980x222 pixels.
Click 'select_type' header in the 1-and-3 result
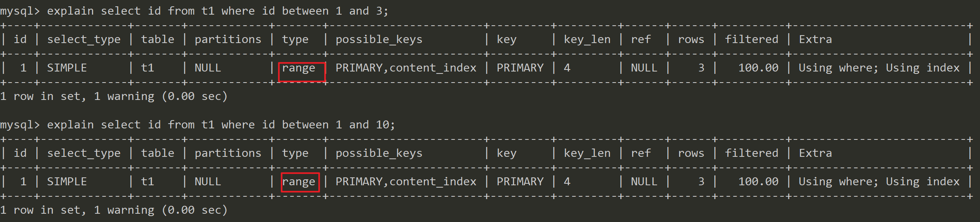point(84,40)
